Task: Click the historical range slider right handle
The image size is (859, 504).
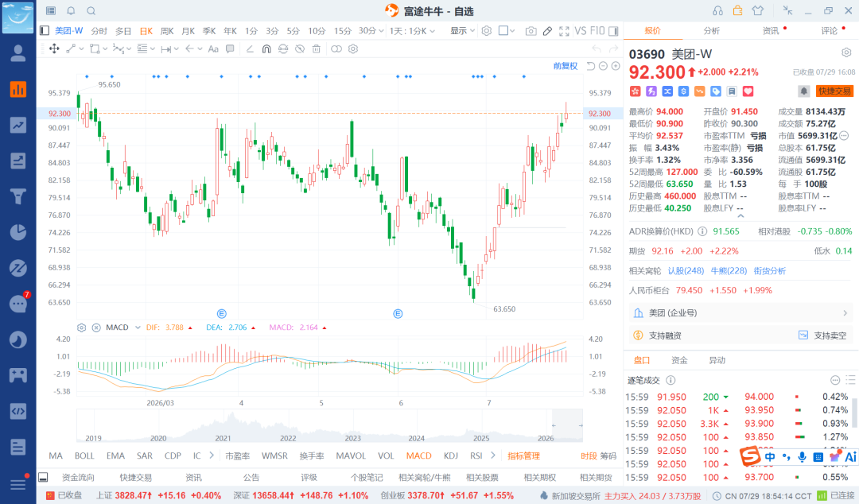Action: 581,425
